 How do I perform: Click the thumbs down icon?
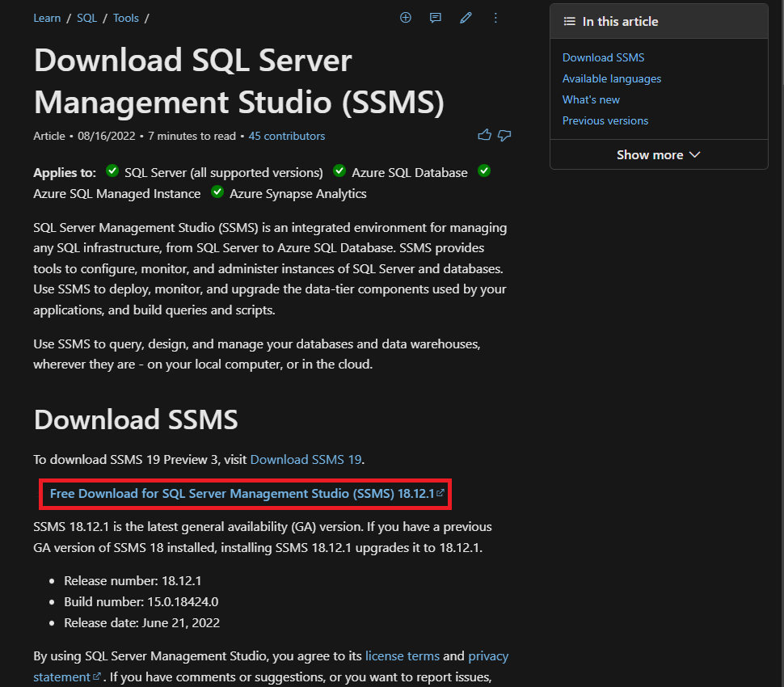(504, 136)
